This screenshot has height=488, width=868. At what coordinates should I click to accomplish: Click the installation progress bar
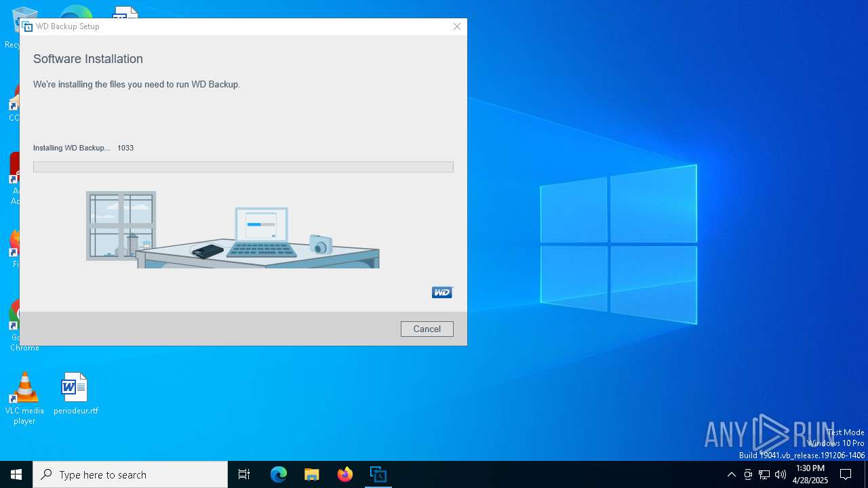coord(243,167)
